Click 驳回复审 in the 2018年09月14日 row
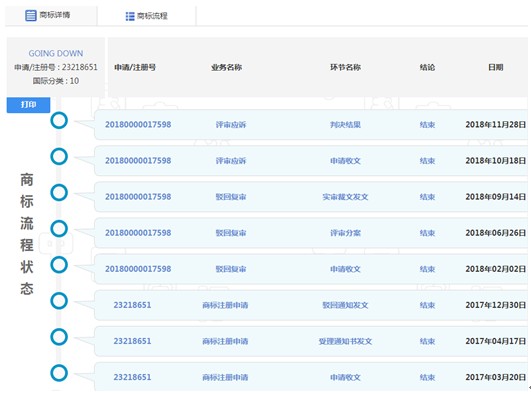The image size is (531, 394). point(231,197)
